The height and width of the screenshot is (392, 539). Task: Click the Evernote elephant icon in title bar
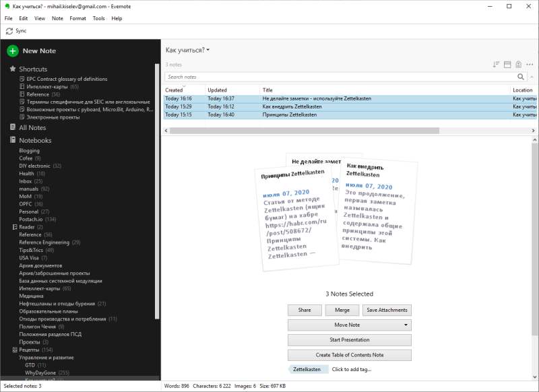click(x=7, y=6)
